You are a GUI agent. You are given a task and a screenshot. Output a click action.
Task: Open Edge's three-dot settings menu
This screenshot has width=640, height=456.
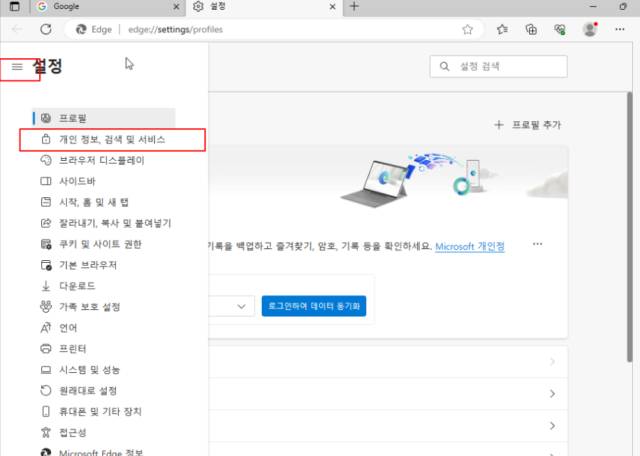click(619, 29)
